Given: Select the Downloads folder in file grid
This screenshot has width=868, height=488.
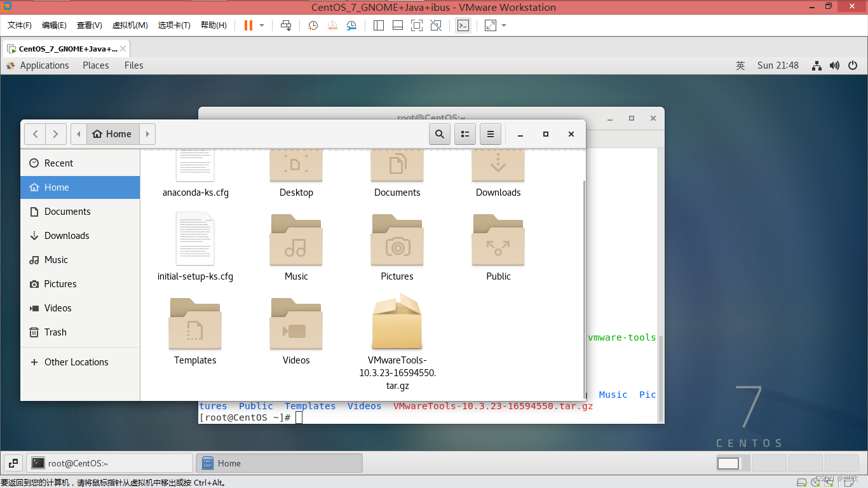Looking at the screenshot, I should coord(498,175).
